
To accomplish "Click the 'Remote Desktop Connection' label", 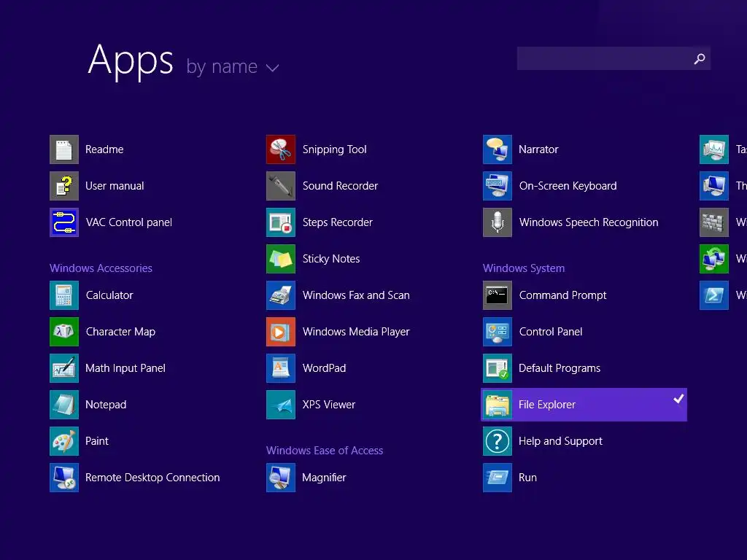I will [x=152, y=478].
